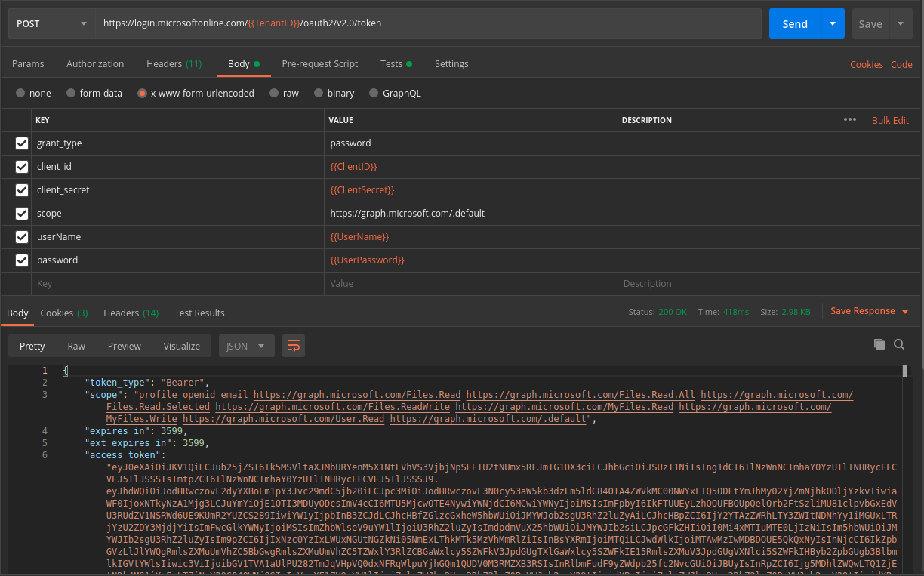Switch to the Headers request tab
Screen dimensions: 924x576
click(174, 64)
